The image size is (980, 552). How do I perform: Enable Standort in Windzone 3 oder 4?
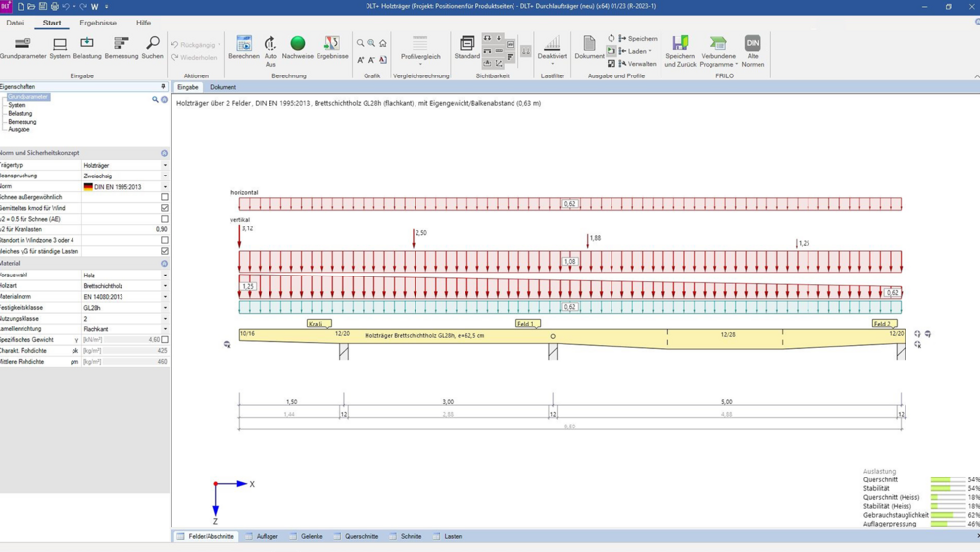[165, 240]
